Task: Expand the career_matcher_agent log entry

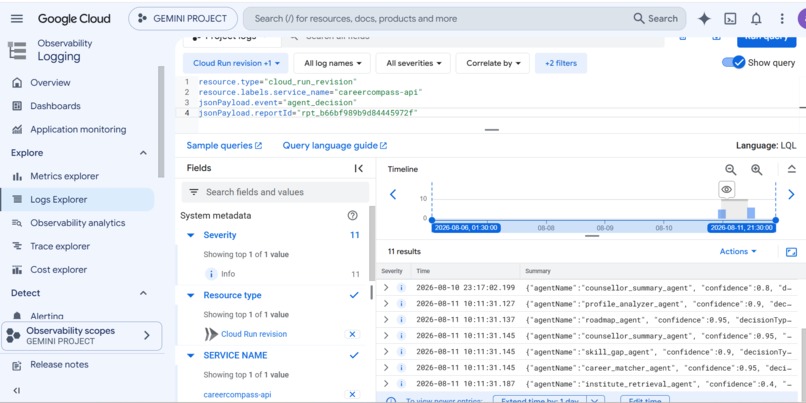Action: 386,368
